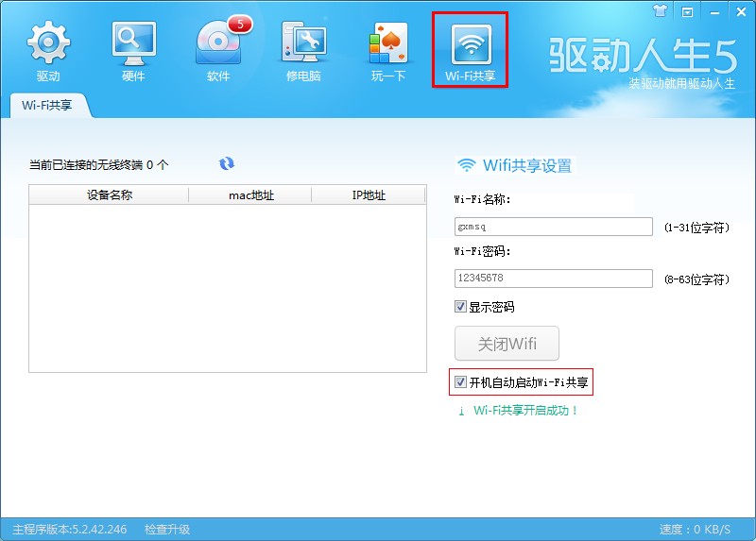Click the (8-63位字符) hint text
Screen dimensions: 756x541
[696, 279]
